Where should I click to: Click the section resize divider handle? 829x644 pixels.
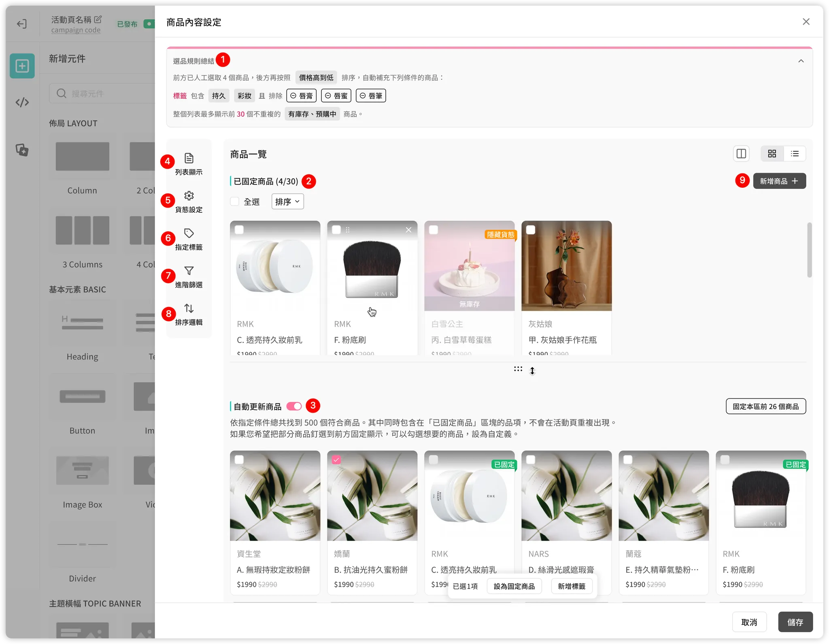(518, 369)
